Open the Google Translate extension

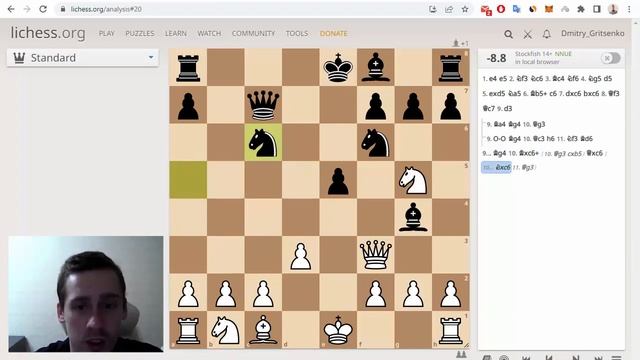[x=517, y=9]
